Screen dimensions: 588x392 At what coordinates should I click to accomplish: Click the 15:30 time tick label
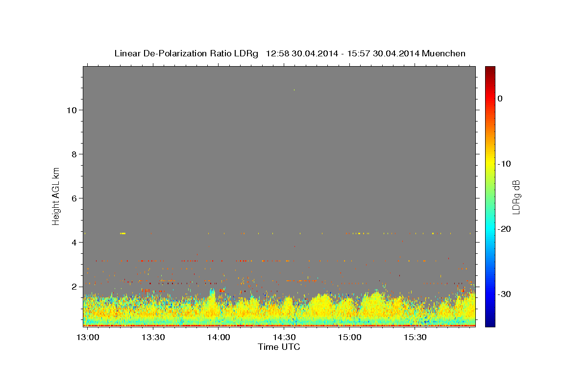point(416,338)
